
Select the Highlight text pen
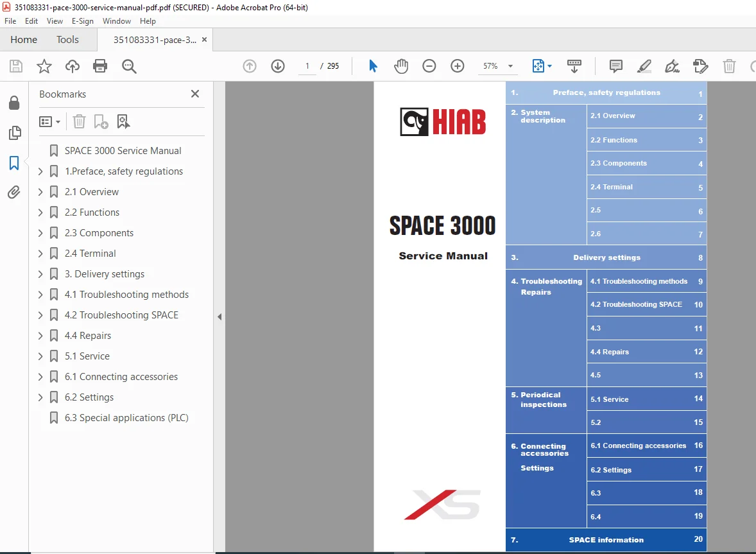[644, 66]
